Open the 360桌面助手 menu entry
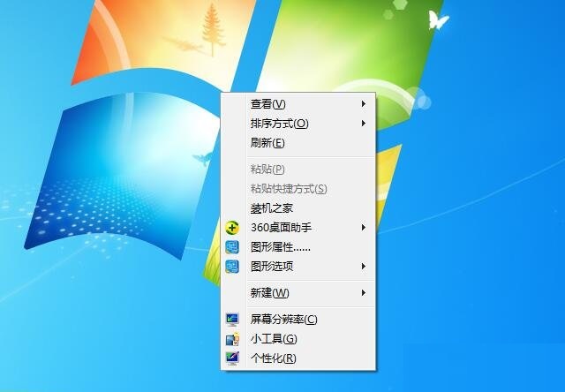Viewport: 565px width, 392px height. (x=298, y=228)
